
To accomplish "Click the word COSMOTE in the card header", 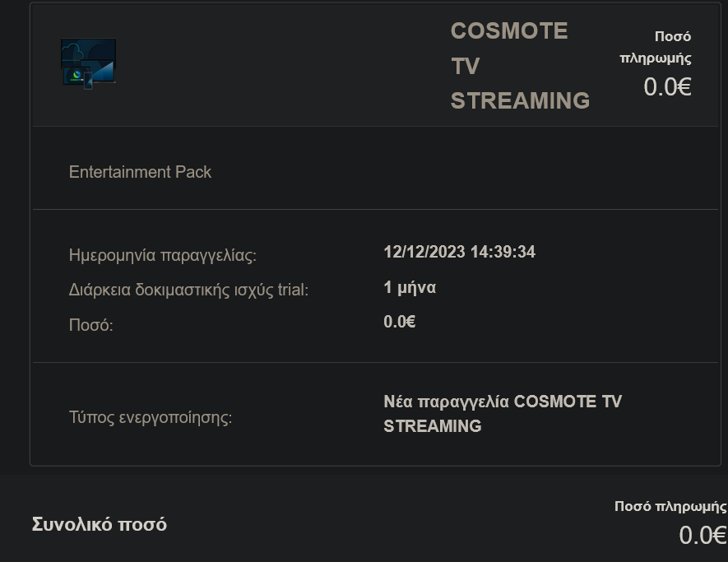I will coord(509,31).
